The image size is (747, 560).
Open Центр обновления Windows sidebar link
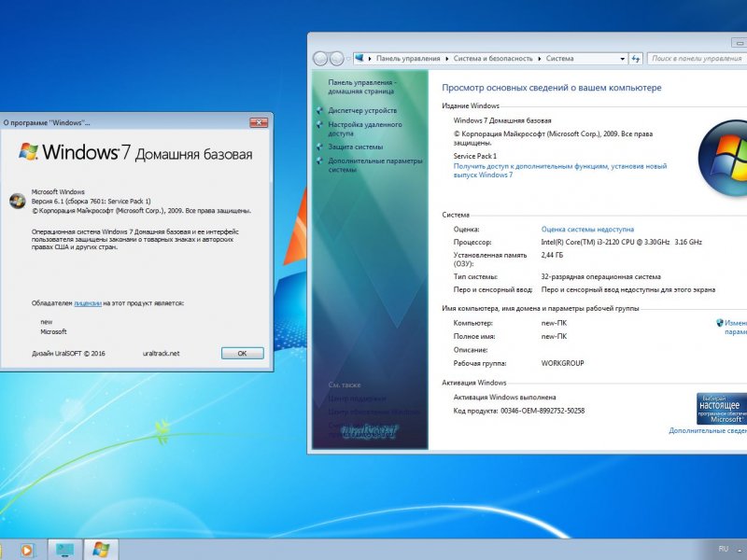coord(374,412)
